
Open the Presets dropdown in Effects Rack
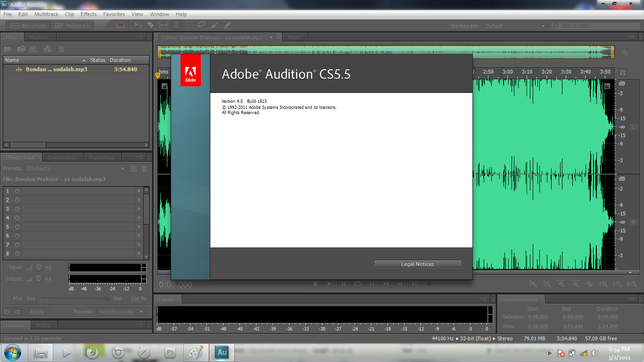pos(76,169)
